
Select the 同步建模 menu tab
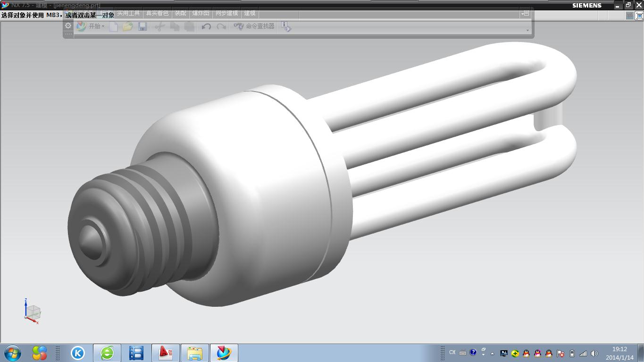pyautogui.click(x=227, y=13)
